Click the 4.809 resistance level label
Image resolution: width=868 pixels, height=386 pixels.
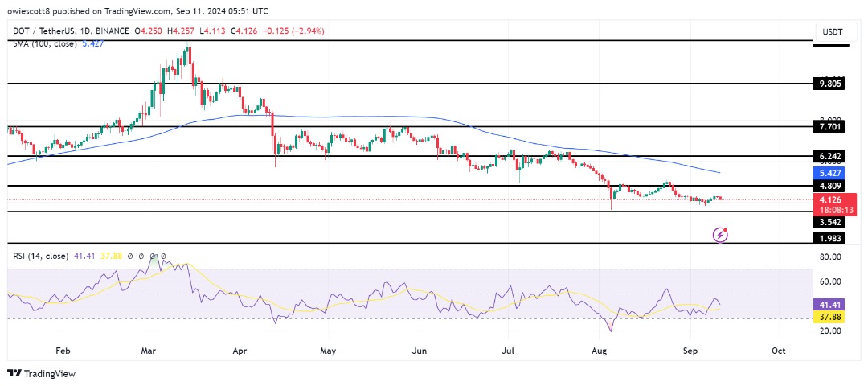(x=830, y=187)
